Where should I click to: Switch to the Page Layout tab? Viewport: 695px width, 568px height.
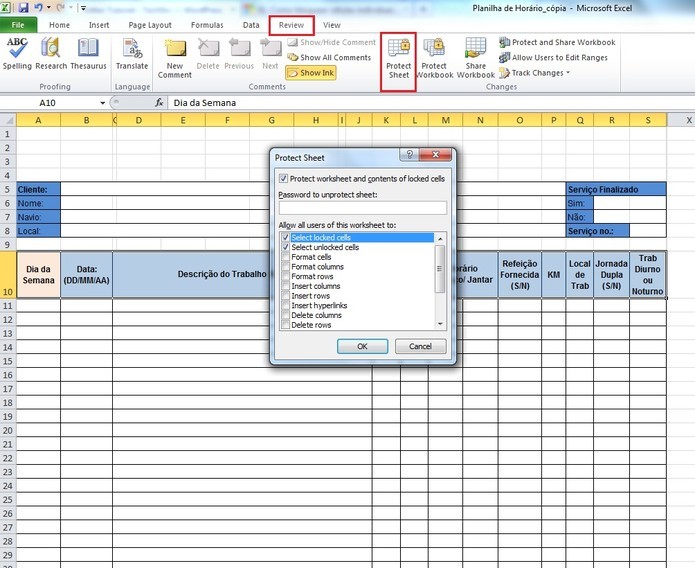coord(150,25)
